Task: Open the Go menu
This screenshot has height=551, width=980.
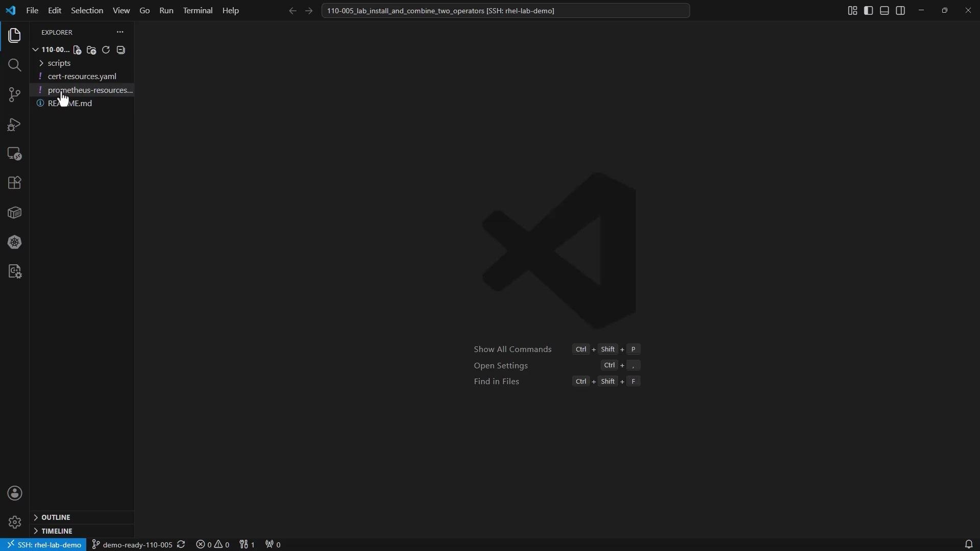Action: [x=145, y=11]
